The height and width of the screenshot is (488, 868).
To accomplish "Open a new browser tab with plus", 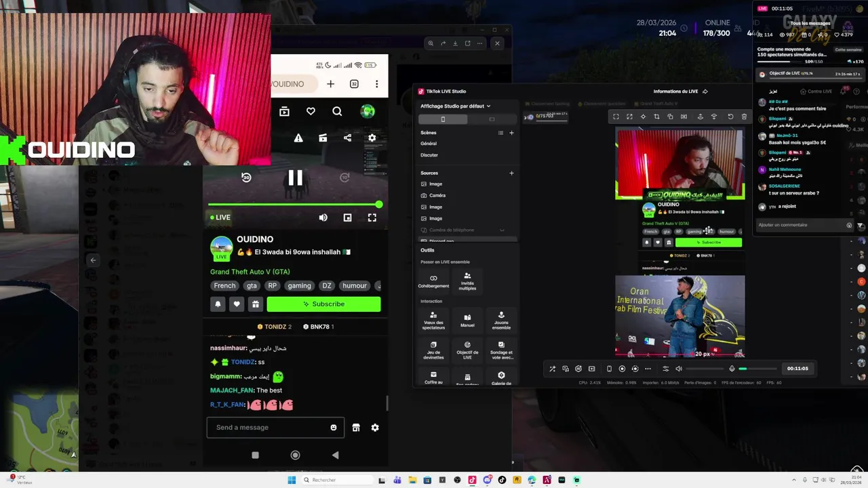I will click(330, 84).
